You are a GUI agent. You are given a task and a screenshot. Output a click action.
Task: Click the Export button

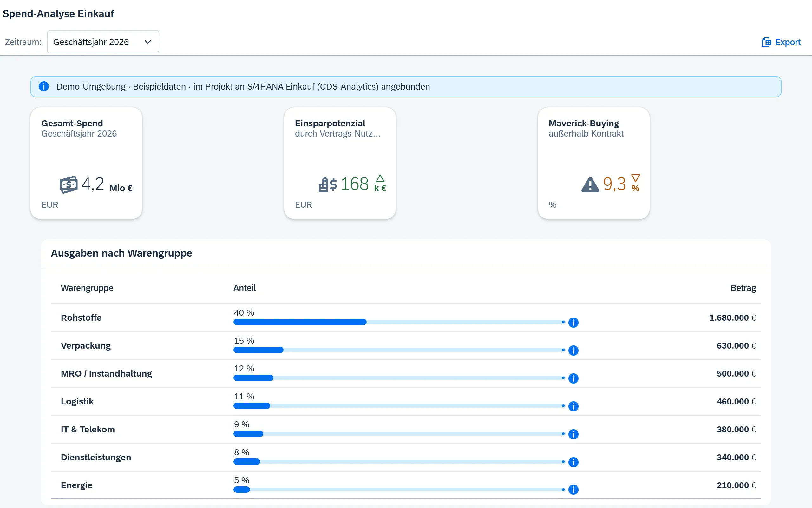781,42
